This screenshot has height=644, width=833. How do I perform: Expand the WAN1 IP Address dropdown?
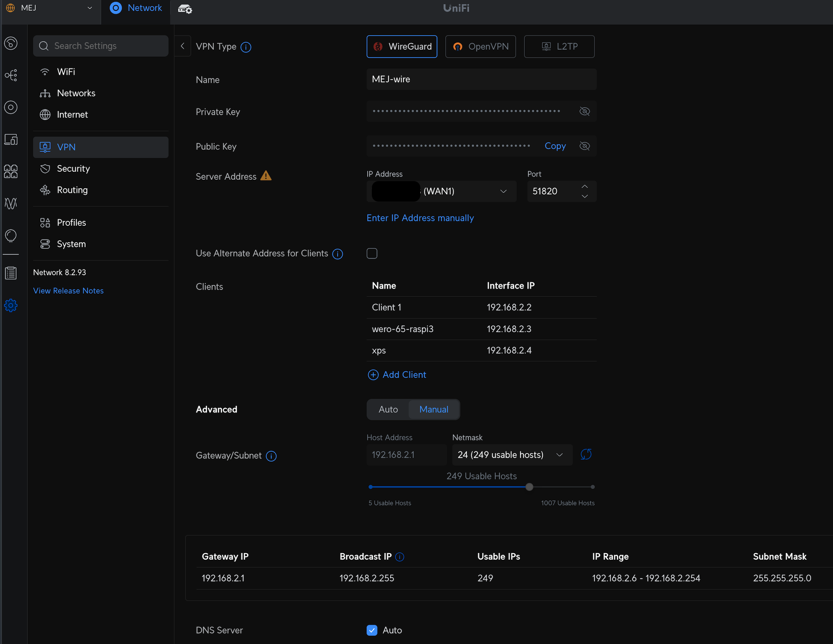pyautogui.click(x=503, y=191)
